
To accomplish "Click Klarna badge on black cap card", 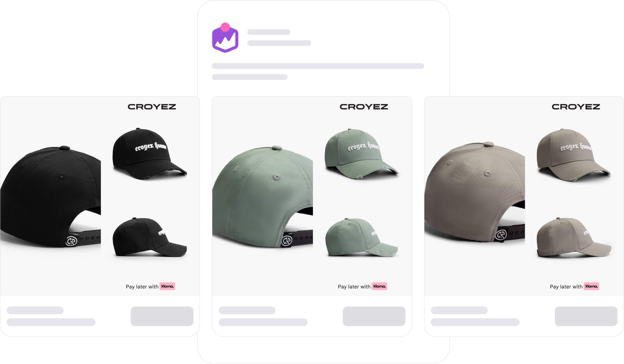I will pyautogui.click(x=167, y=286).
